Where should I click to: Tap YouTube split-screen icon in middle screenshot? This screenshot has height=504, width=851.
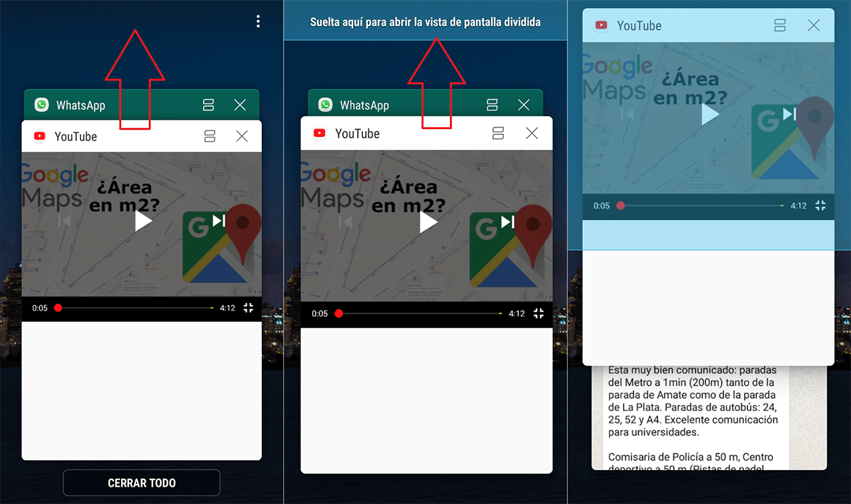(498, 133)
